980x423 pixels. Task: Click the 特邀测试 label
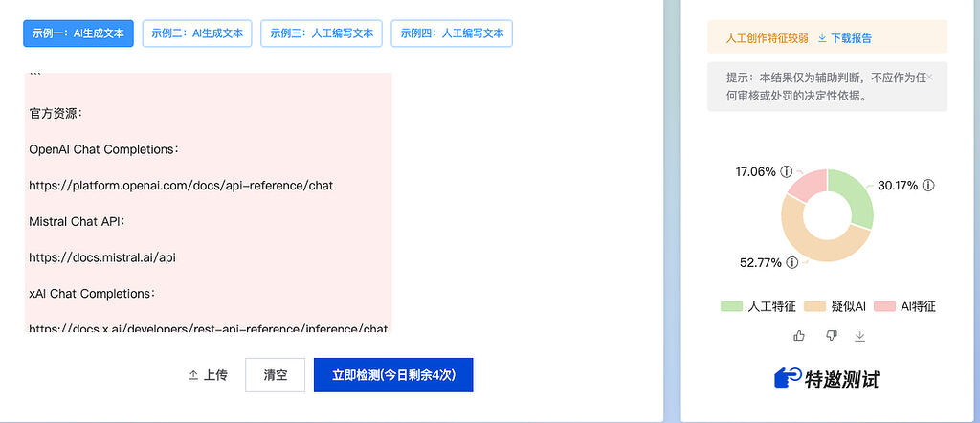point(841,379)
